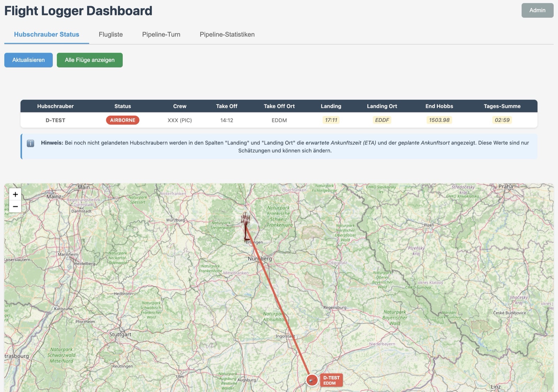Select the Landing Ort value EDDF

click(x=382, y=120)
